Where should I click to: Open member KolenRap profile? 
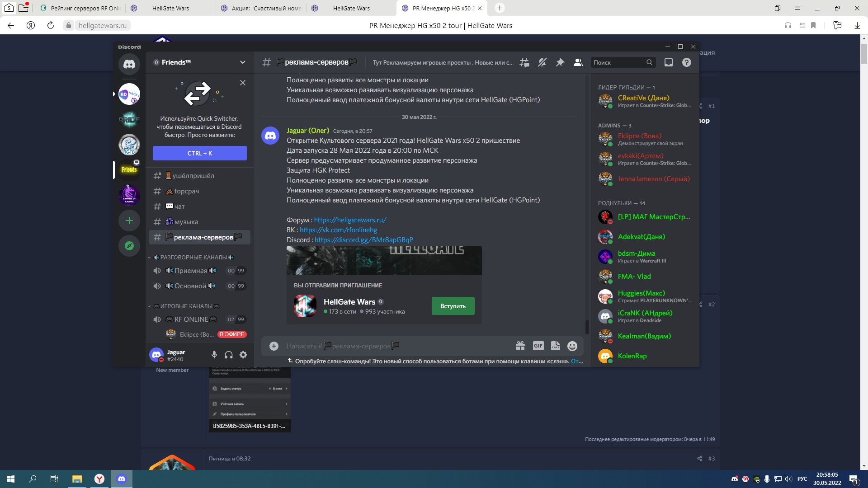click(645, 356)
